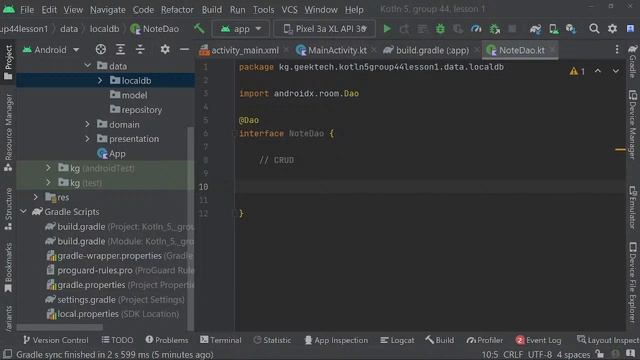Screen dimensions: 640x360
Task: Open the Refactor menu
Action: [177, 9]
